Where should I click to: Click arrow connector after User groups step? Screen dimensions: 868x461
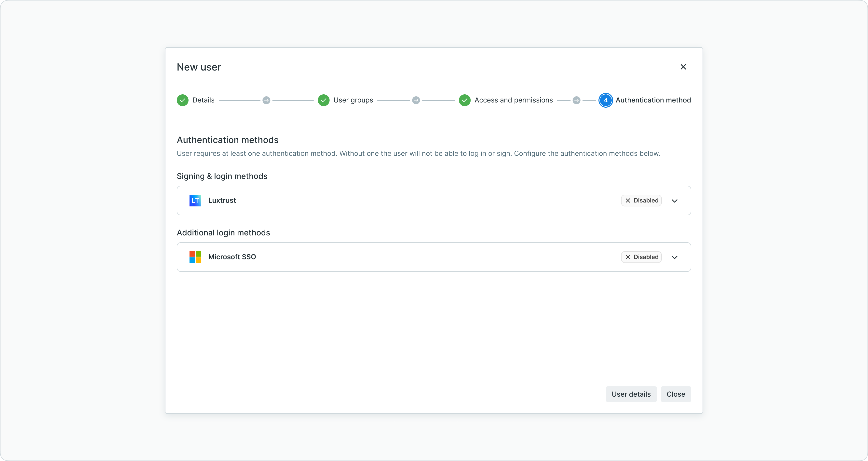tap(416, 100)
